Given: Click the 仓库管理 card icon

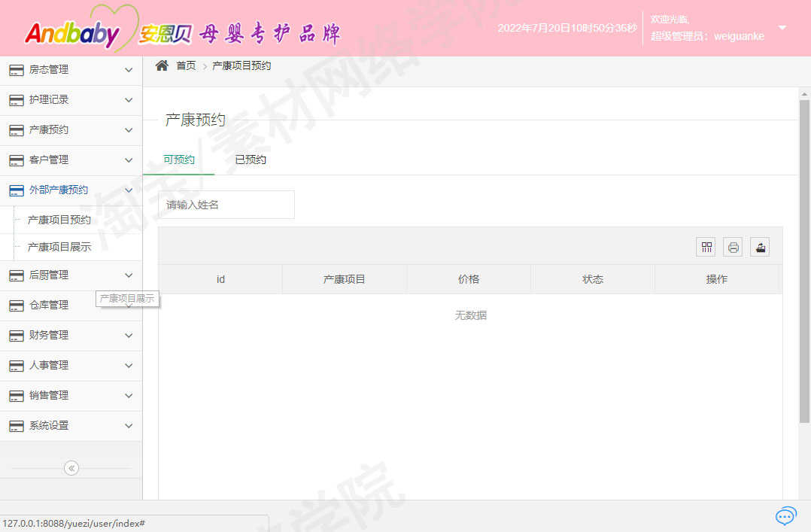Looking at the screenshot, I should click(x=17, y=306).
